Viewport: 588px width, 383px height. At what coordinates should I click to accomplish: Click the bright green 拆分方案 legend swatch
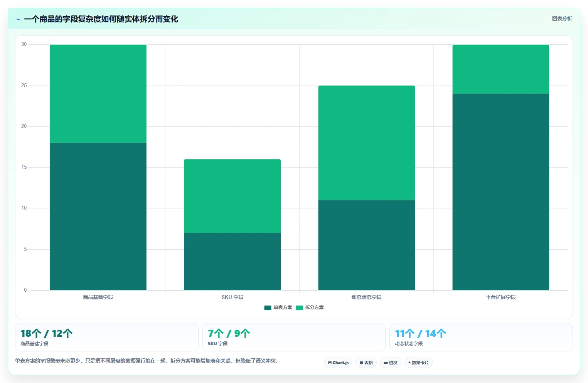(299, 307)
